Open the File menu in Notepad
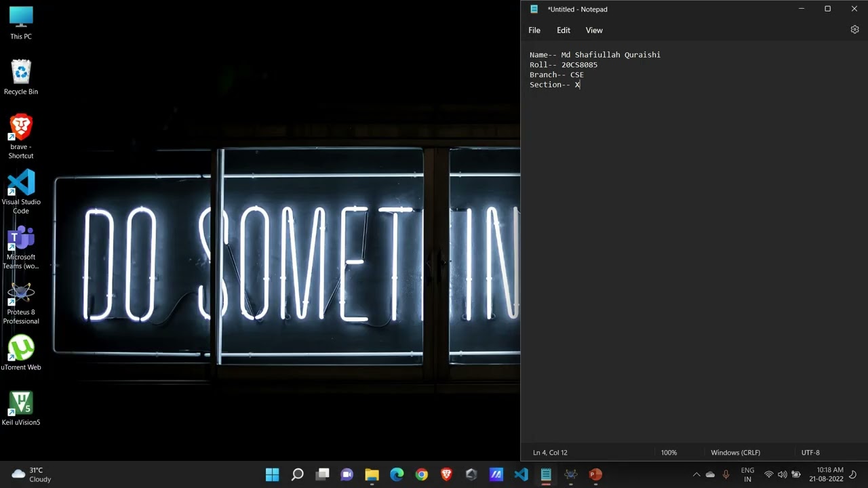The width and height of the screenshot is (868, 488). 534,30
